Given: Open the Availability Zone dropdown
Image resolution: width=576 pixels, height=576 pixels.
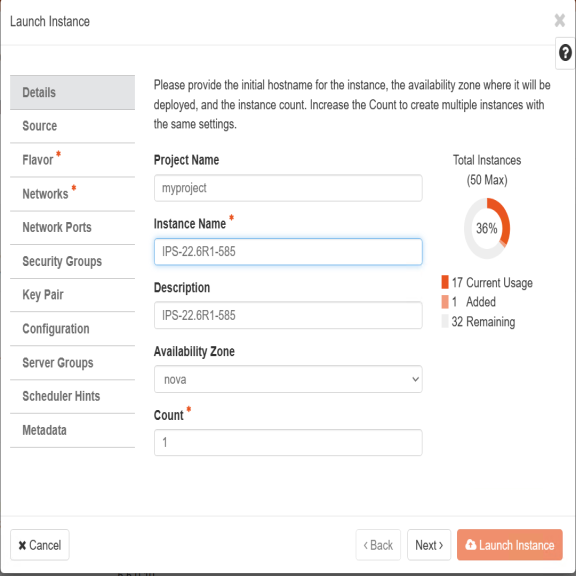Looking at the screenshot, I should pos(288,379).
